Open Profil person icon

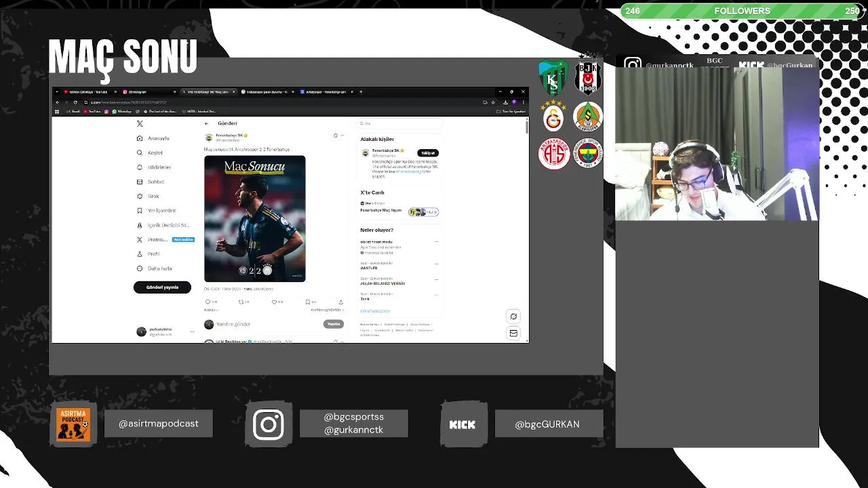pos(140,253)
